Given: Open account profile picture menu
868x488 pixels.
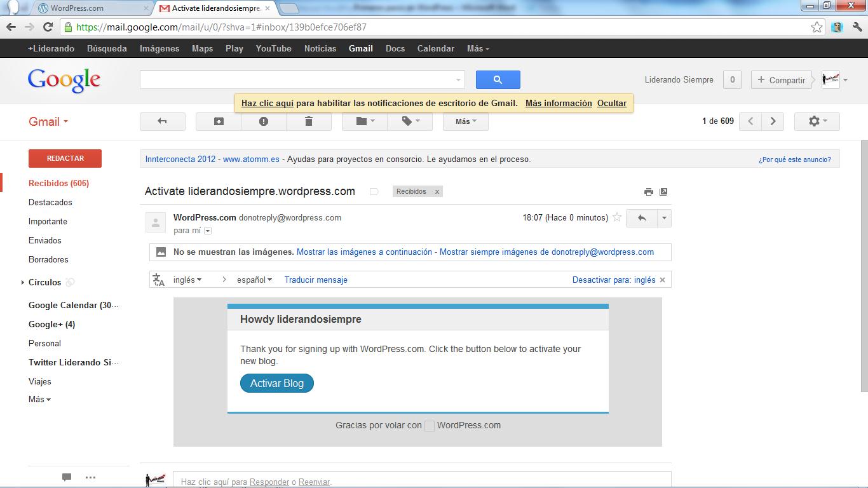Looking at the screenshot, I should coord(835,79).
